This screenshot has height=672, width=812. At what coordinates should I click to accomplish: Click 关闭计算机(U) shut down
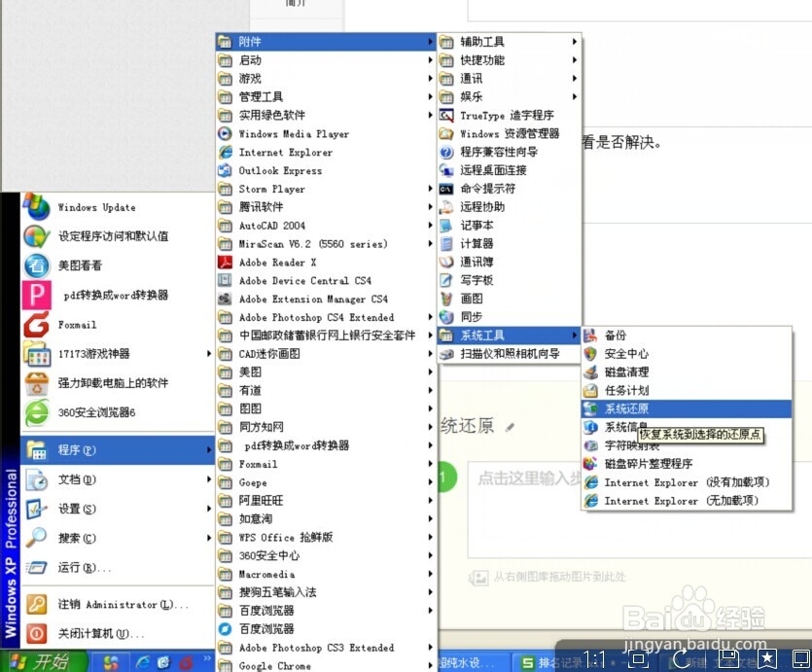tap(118, 634)
